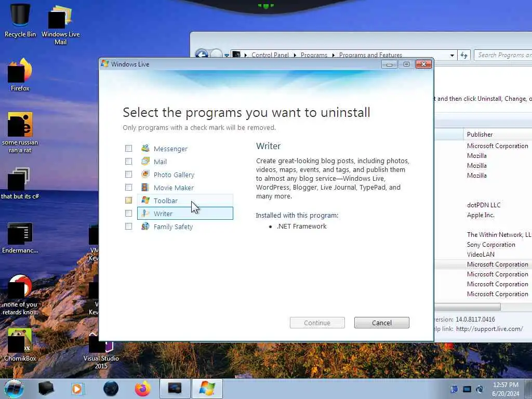
Task: Click Cancel in uninstall dialog
Action: (382, 323)
